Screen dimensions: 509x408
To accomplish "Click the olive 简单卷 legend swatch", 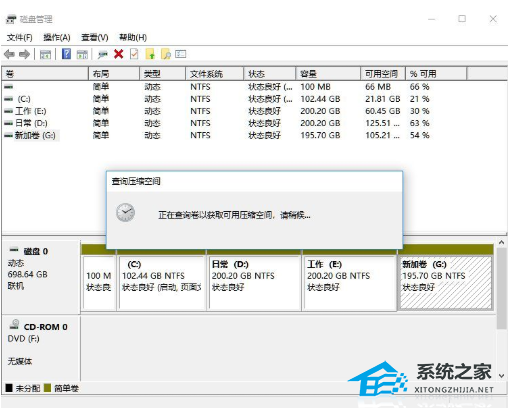I will 47,388.
